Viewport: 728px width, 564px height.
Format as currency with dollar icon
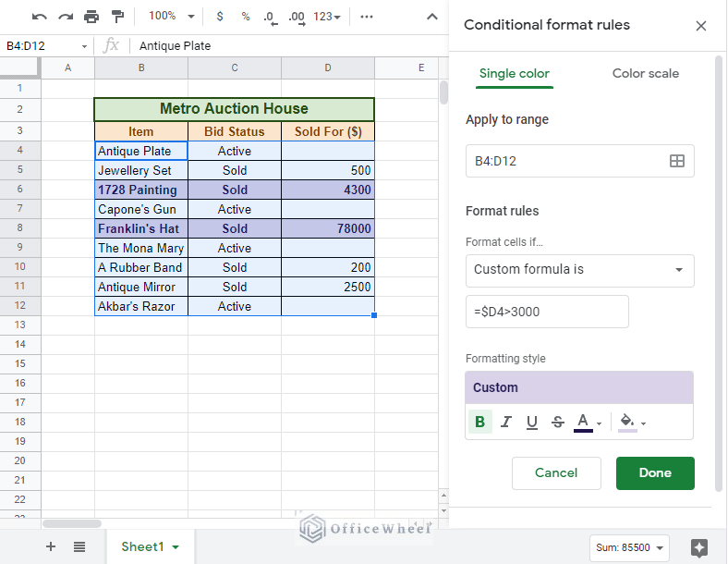(219, 17)
